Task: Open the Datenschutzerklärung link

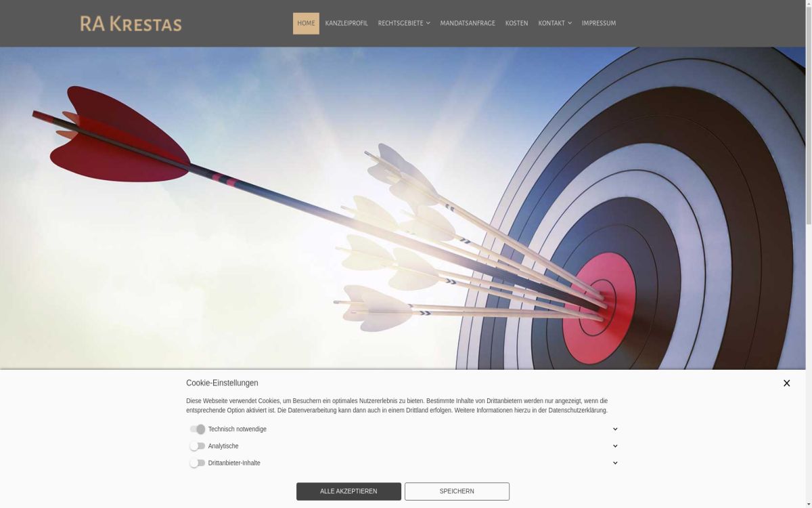Action: point(579,410)
